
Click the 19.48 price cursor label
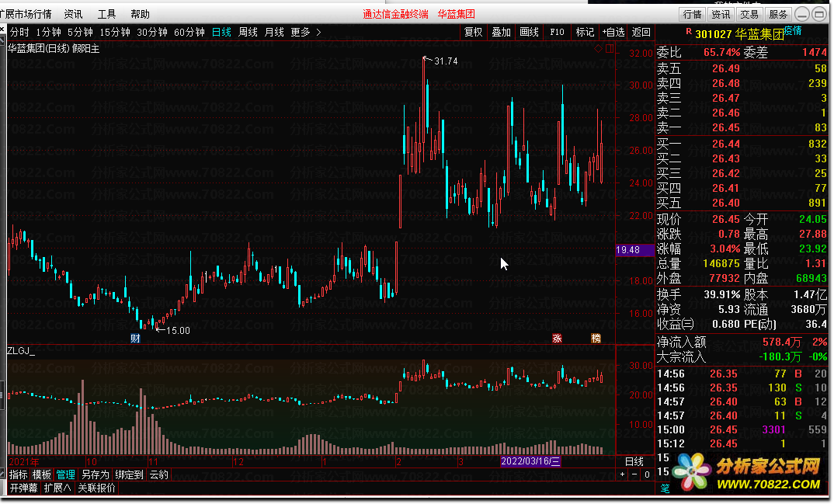coord(634,250)
